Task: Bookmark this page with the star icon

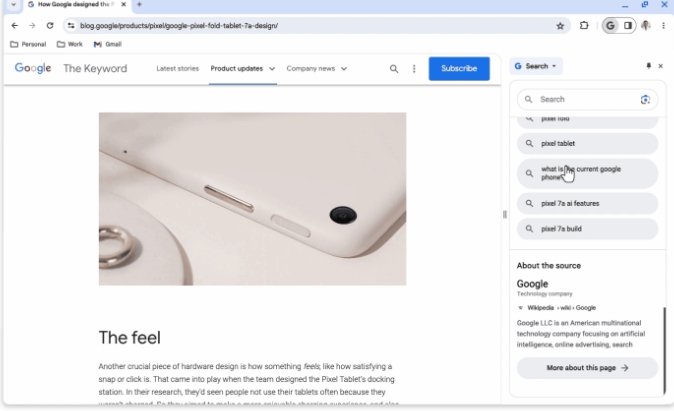Action: tap(560, 26)
